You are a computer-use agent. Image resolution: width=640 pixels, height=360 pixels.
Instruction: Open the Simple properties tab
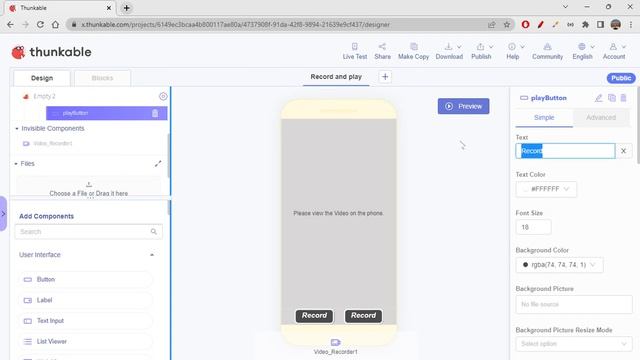click(x=544, y=118)
